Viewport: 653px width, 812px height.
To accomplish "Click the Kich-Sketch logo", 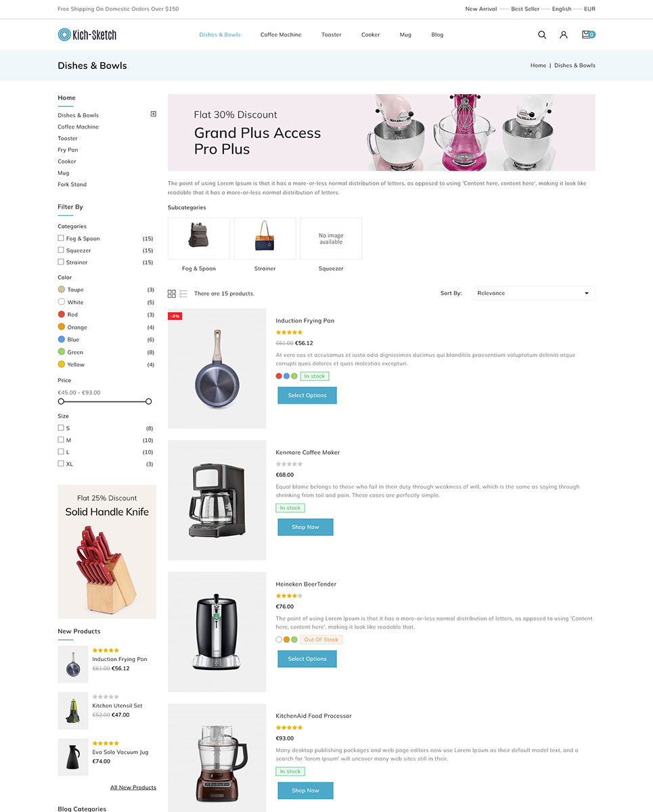I will 87,35.
